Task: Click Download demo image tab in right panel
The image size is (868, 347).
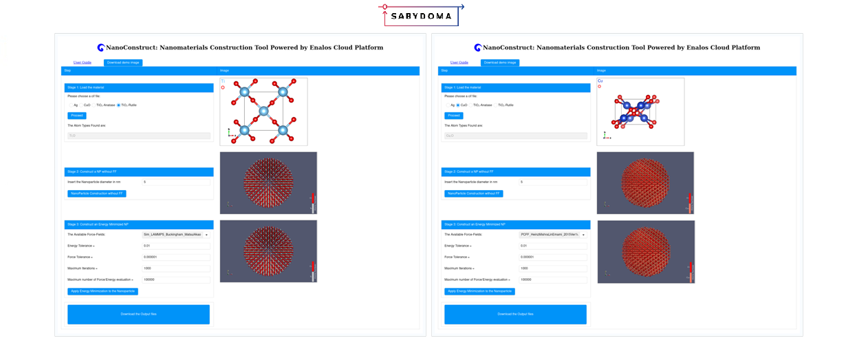Action: point(499,63)
